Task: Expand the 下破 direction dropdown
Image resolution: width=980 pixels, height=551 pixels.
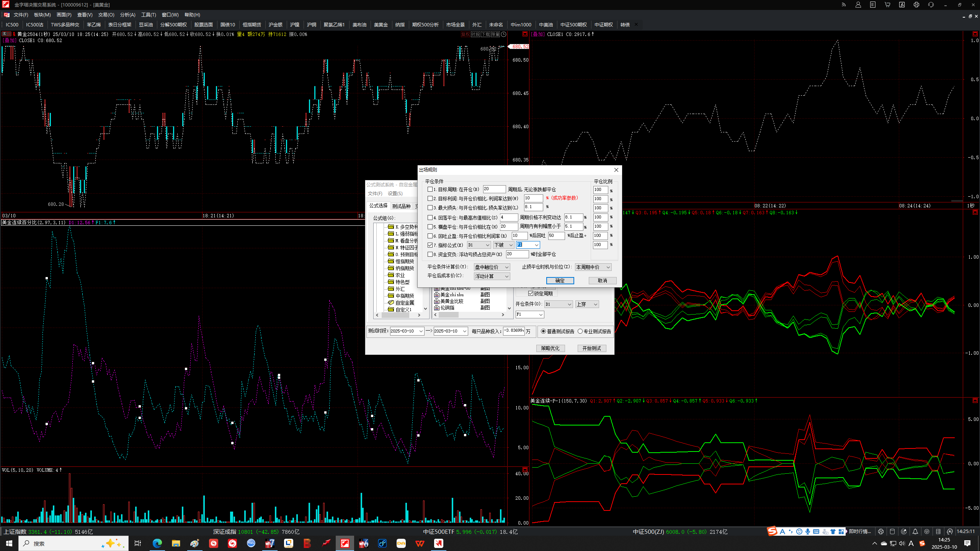Action: [504, 245]
